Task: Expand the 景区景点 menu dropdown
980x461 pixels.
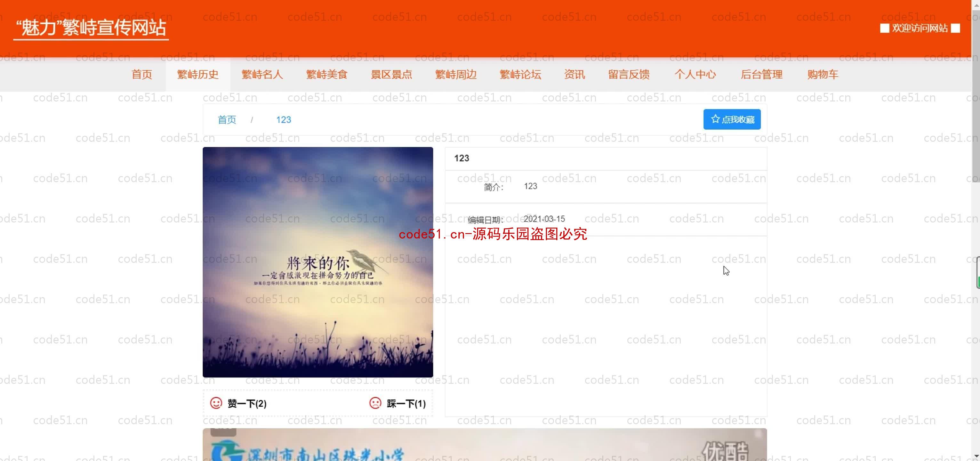Action: tap(391, 74)
